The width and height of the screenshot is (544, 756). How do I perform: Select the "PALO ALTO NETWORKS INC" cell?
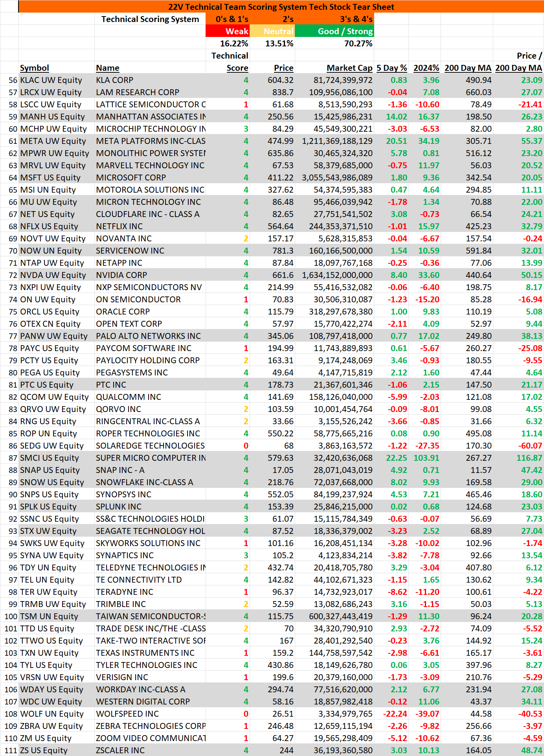pos(150,336)
